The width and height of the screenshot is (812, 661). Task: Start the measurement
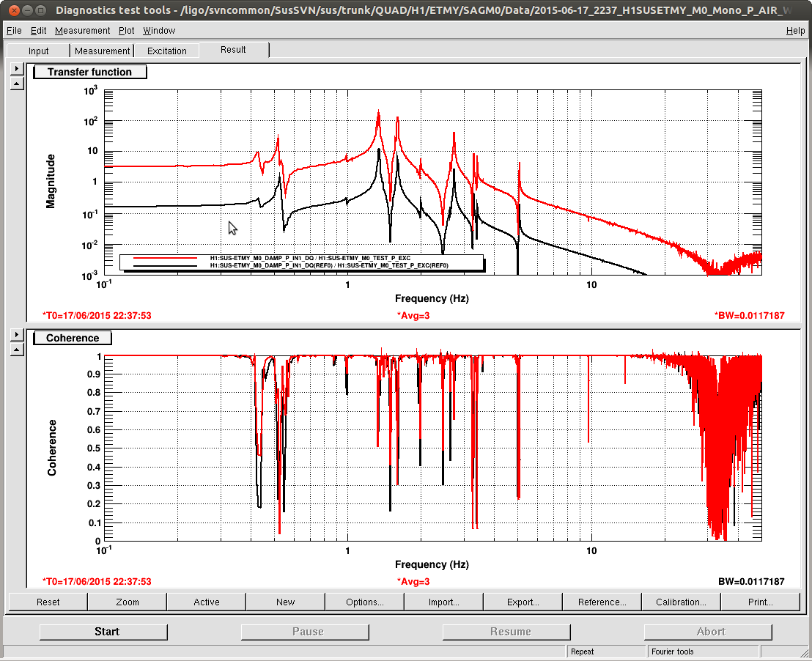coord(103,632)
